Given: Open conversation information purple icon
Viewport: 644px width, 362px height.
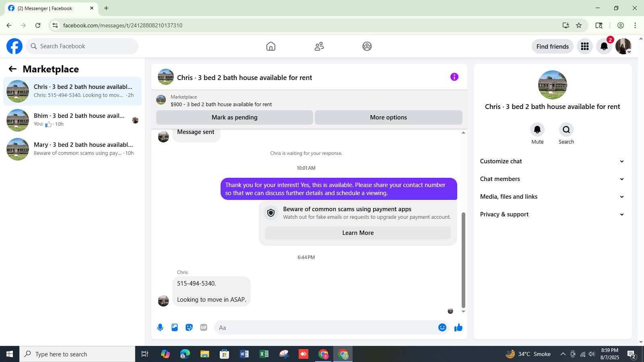Looking at the screenshot, I should click(x=454, y=77).
